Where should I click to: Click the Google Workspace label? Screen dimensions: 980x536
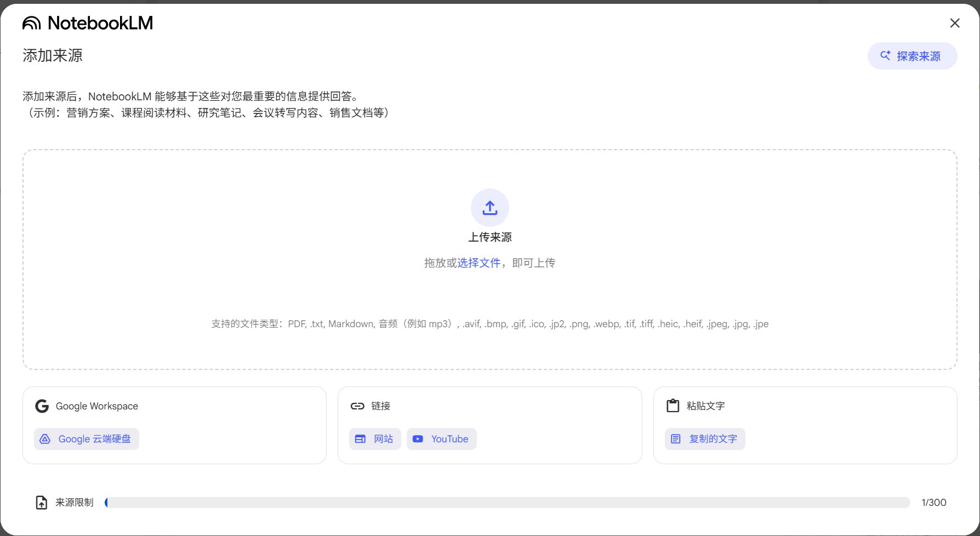click(97, 406)
